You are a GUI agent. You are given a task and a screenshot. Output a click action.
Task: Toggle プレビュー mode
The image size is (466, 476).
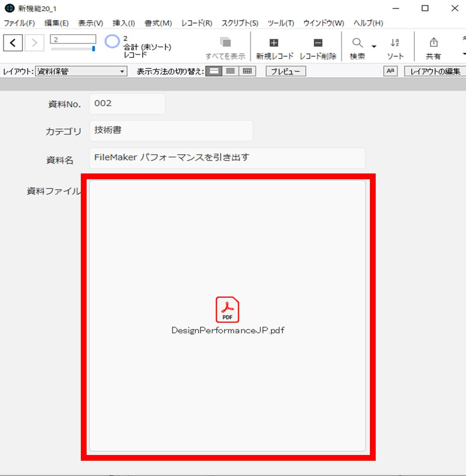pos(285,71)
